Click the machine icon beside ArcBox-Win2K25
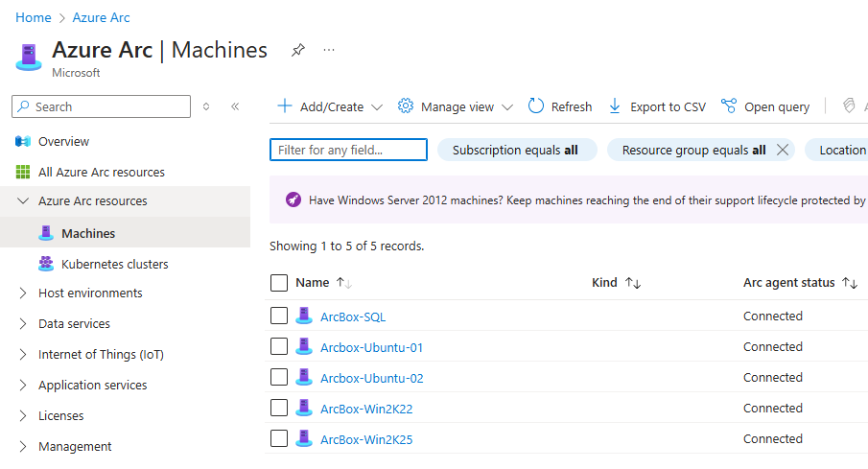The image size is (868, 469). 304,438
